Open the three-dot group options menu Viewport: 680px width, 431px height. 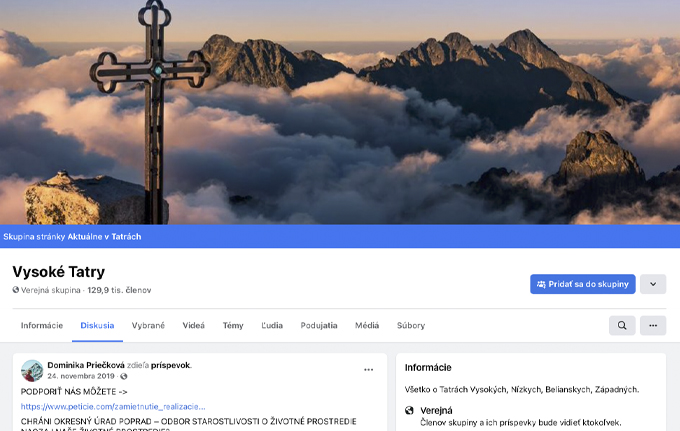click(x=653, y=325)
